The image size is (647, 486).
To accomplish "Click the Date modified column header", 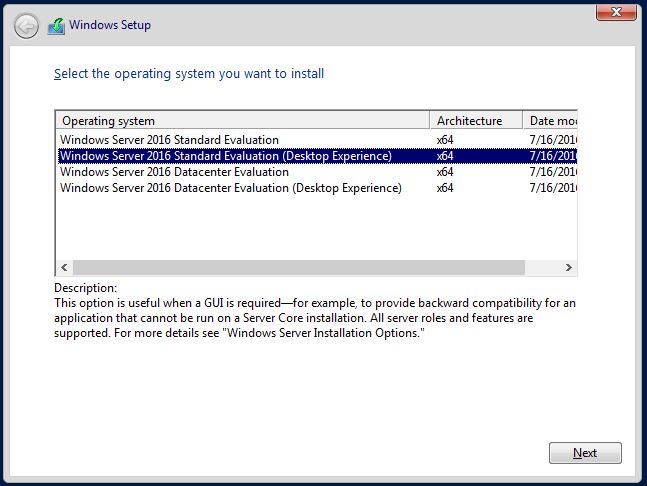I will click(550, 121).
